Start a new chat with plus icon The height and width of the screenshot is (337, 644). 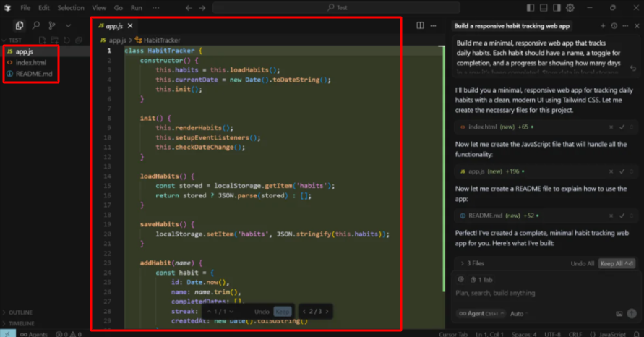pos(603,25)
